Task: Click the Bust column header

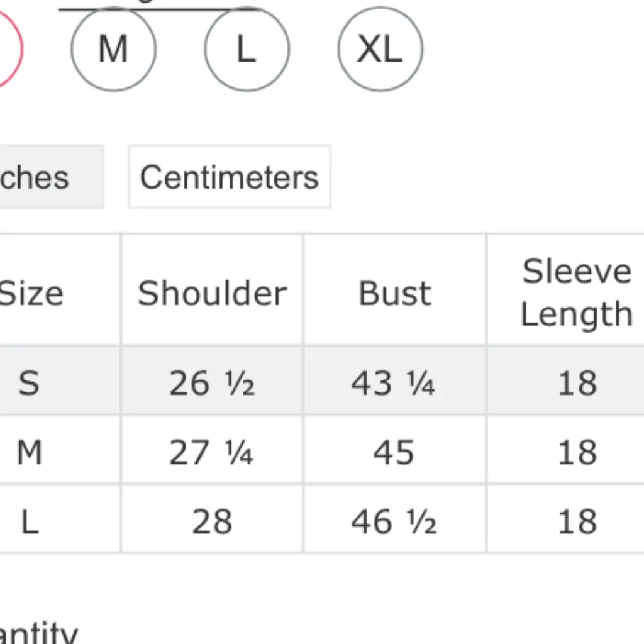Action: point(395,292)
